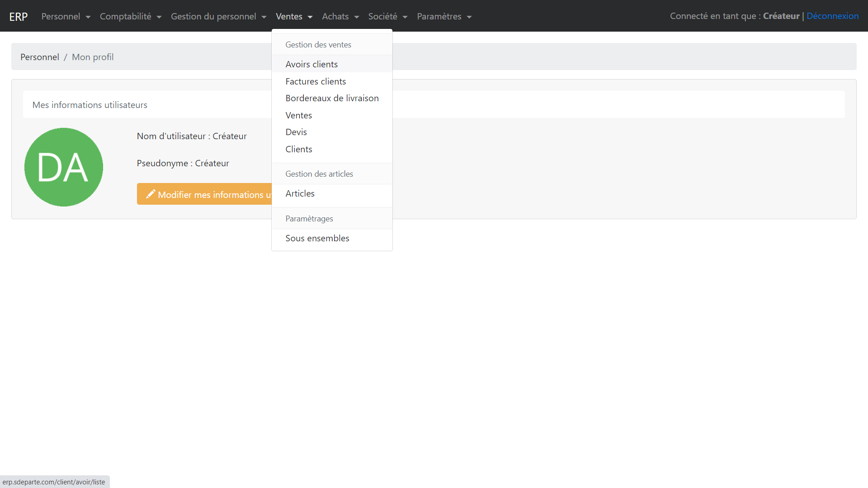Screen dimensions: 868x488
Task: Expand Gestion du personnel menu
Action: click(x=217, y=16)
